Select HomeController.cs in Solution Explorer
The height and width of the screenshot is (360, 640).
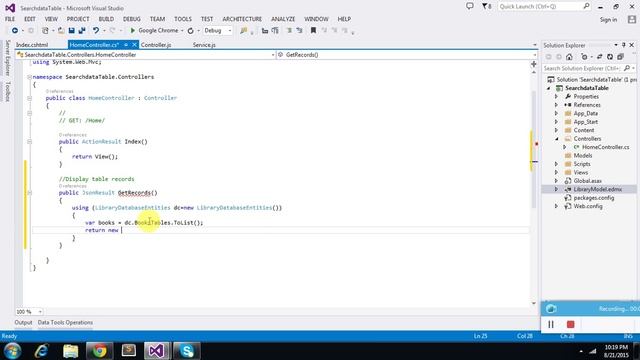pyautogui.click(x=605, y=147)
